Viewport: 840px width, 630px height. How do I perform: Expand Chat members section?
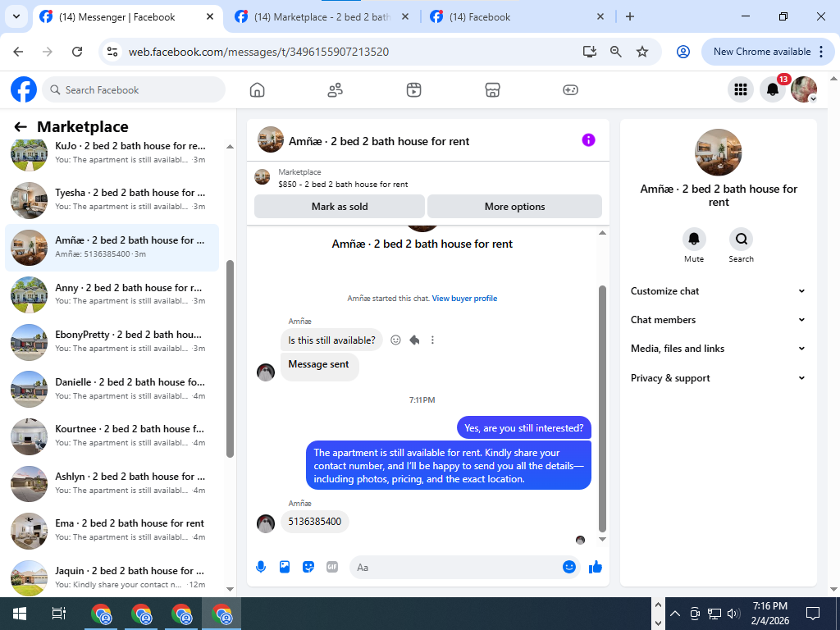[x=718, y=320]
